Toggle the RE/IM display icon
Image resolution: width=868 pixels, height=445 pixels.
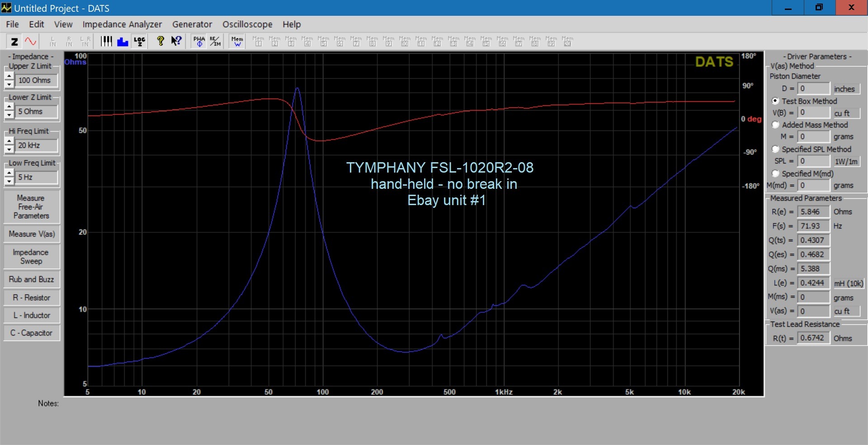click(x=215, y=42)
